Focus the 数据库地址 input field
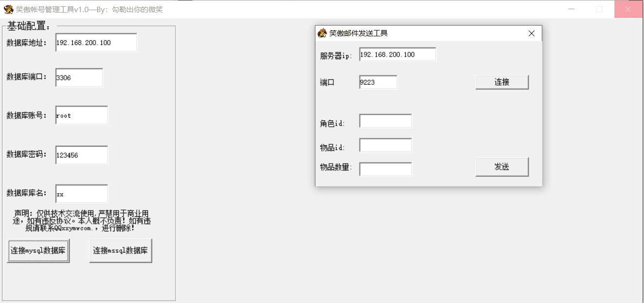The width and height of the screenshot is (644, 303). click(x=96, y=43)
